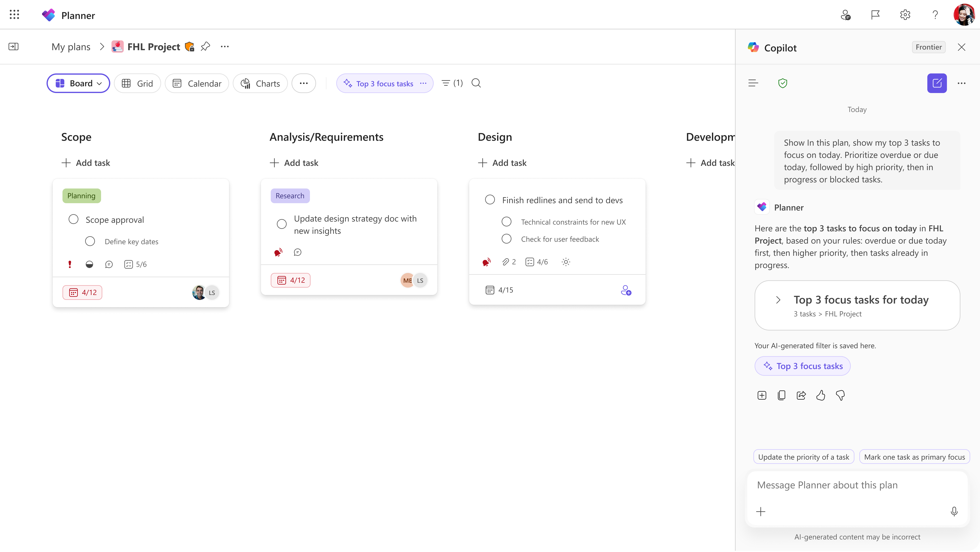Check Technical constraints for new UX
This screenshot has height=552, width=980.
pyautogui.click(x=506, y=222)
